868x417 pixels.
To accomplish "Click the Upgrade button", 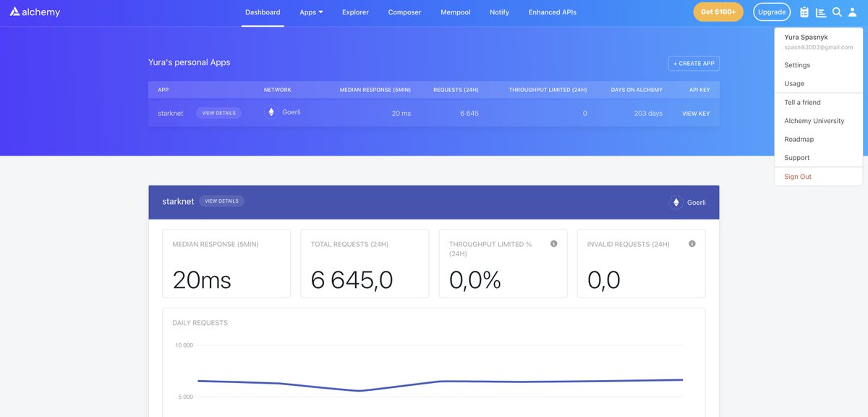I will [772, 12].
